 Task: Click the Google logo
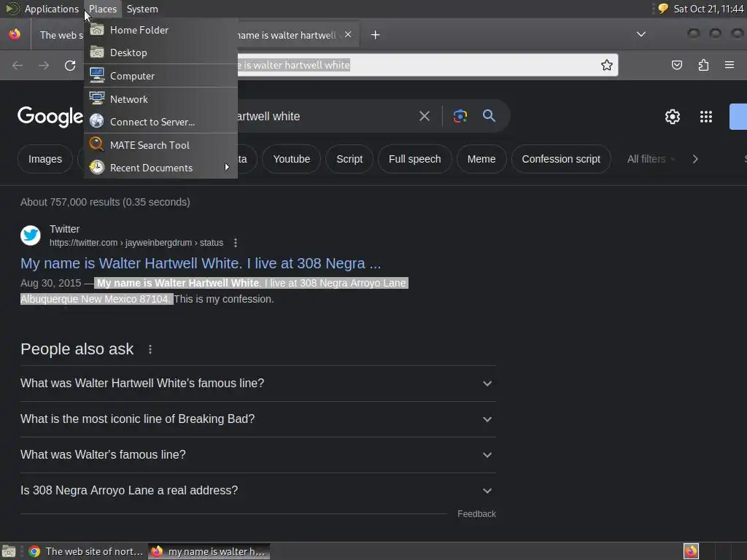50,117
